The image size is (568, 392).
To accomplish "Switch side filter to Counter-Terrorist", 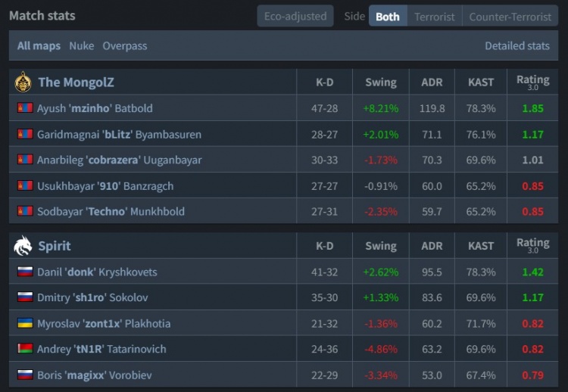I will coord(510,16).
